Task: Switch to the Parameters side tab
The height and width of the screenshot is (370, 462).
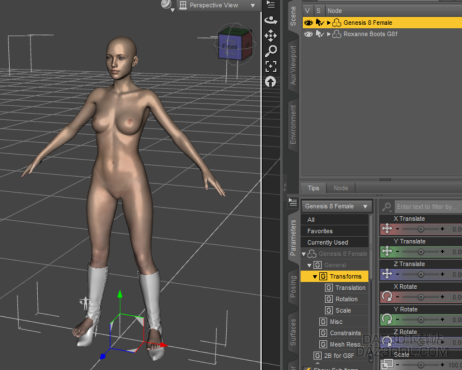Action: coord(293,238)
